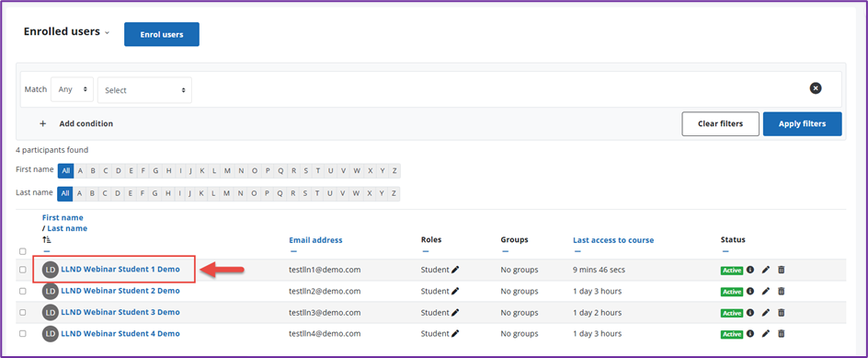Viewport: 868px width, 358px height.
Task: Open enrolment info icon for Student 2 Demo
Action: coord(750,291)
